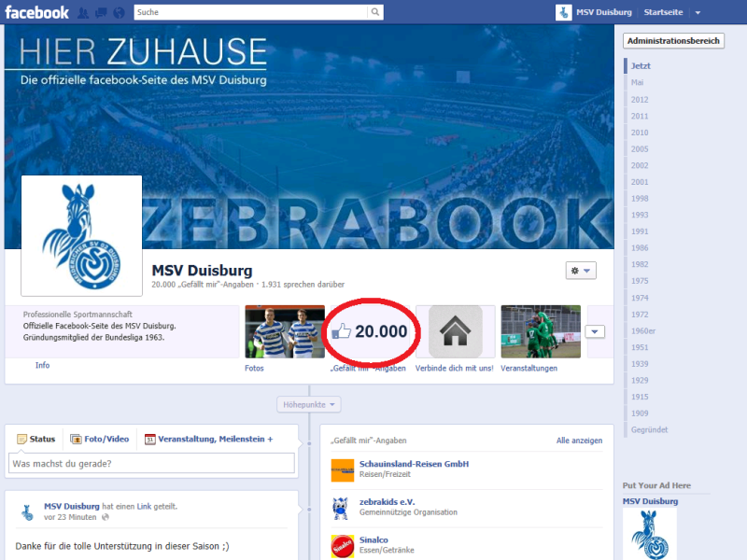This screenshot has width=747, height=560.
Task: Focus the Suche search field
Action: [250, 12]
